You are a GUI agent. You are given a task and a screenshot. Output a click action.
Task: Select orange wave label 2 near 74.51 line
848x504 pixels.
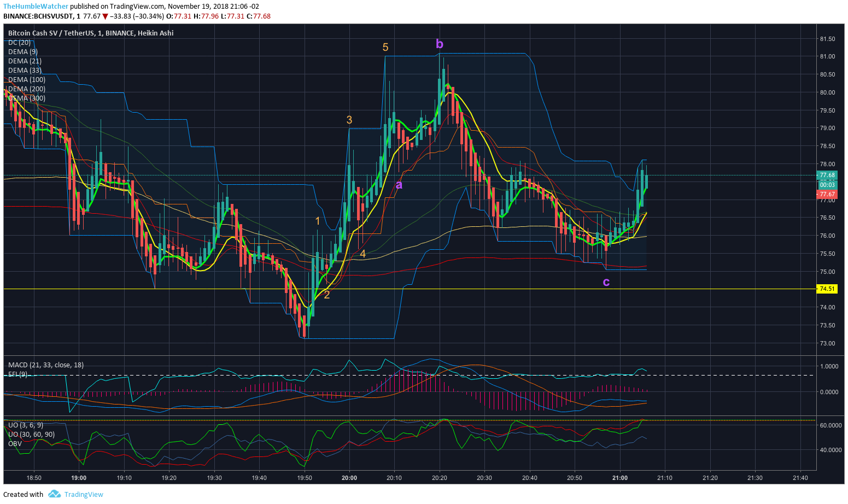click(x=327, y=295)
